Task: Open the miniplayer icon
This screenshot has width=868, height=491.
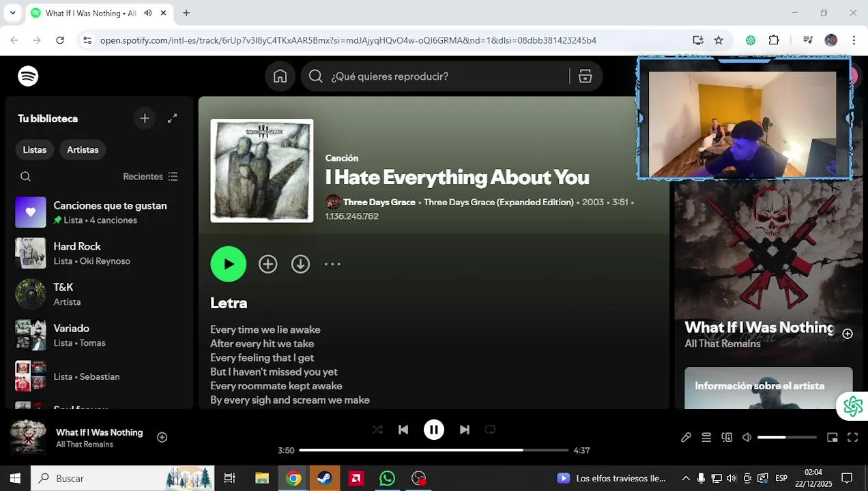Action: click(833, 438)
